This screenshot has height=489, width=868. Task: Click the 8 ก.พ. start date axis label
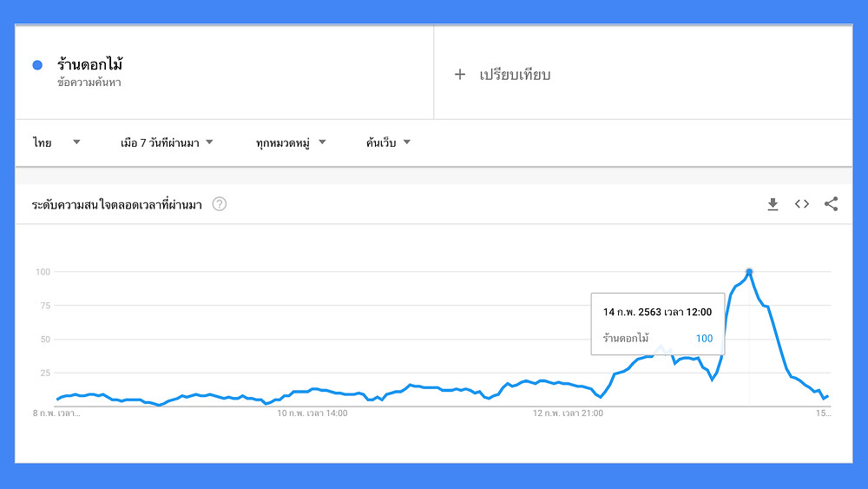coord(56,413)
